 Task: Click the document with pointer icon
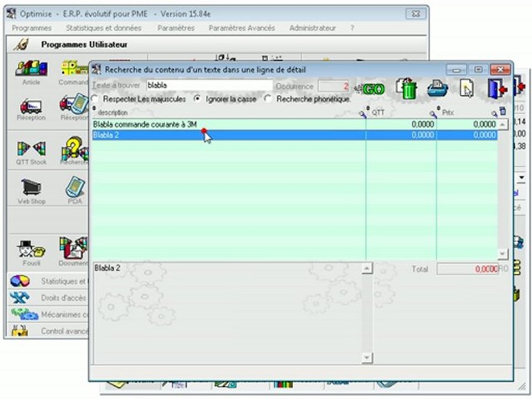[467, 88]
